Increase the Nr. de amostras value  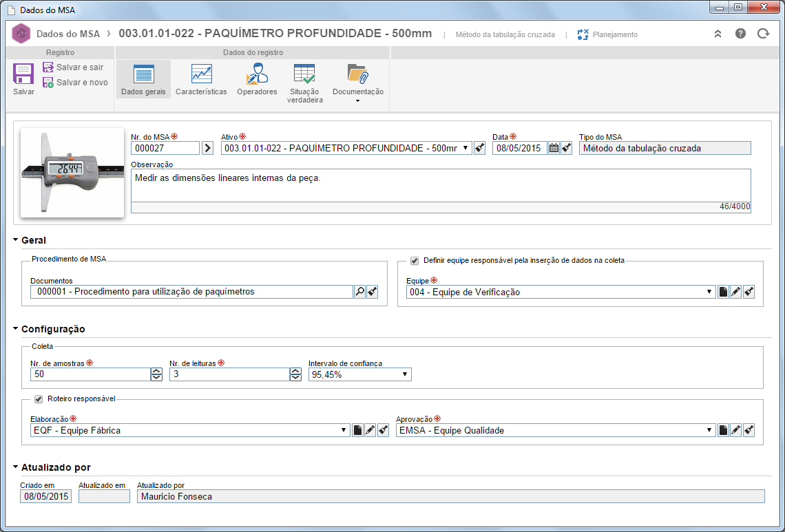tap(157, 372)
